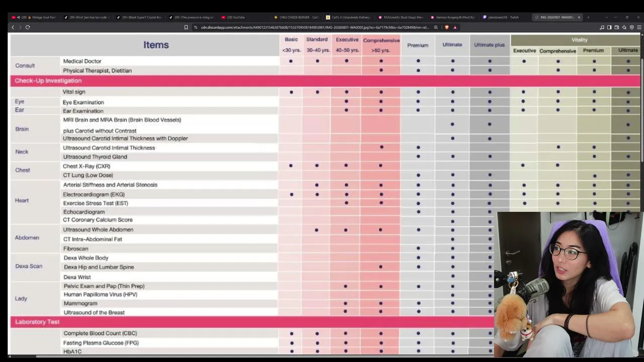Image resolution: width=644 pixels, height=362 pixels.
Task: Open the Brave VPN shield icon
Action: click(x=631, y=27)
